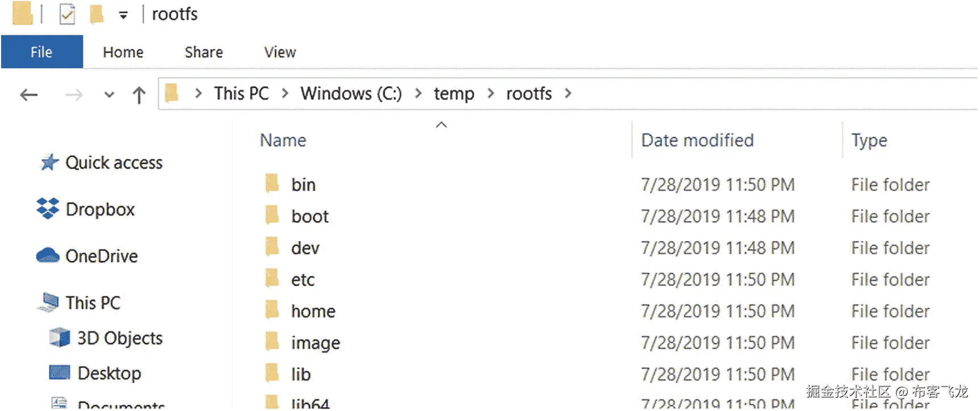Click the Up one level arrow
Image resolution: width=980 pixels, height=411 pixels.
pos(139,94)
